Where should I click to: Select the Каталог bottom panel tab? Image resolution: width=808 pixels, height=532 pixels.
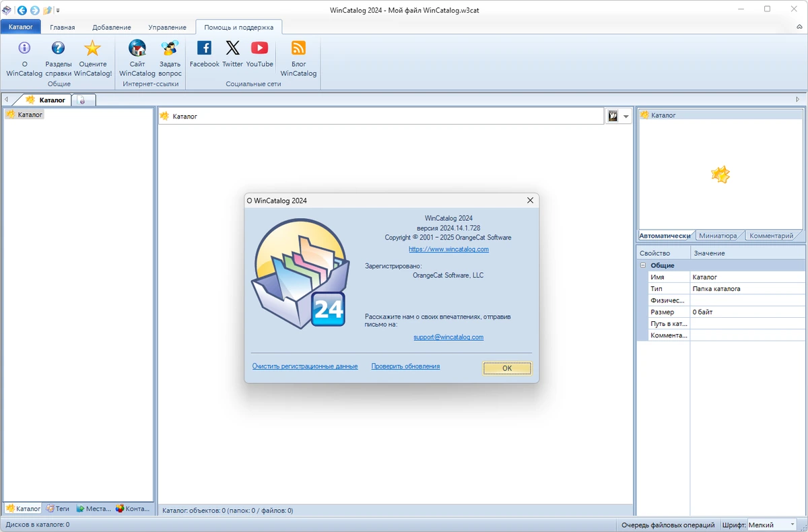point(24,508)
